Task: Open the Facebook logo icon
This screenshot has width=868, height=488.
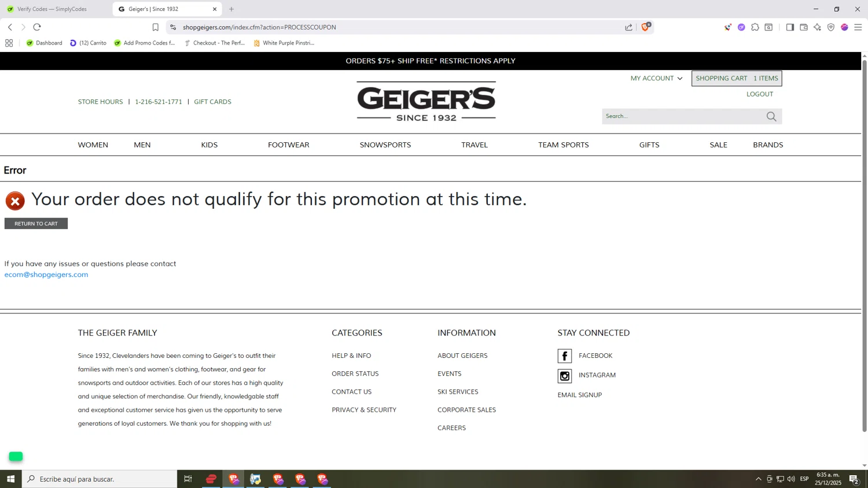Action: coord(565,356)
